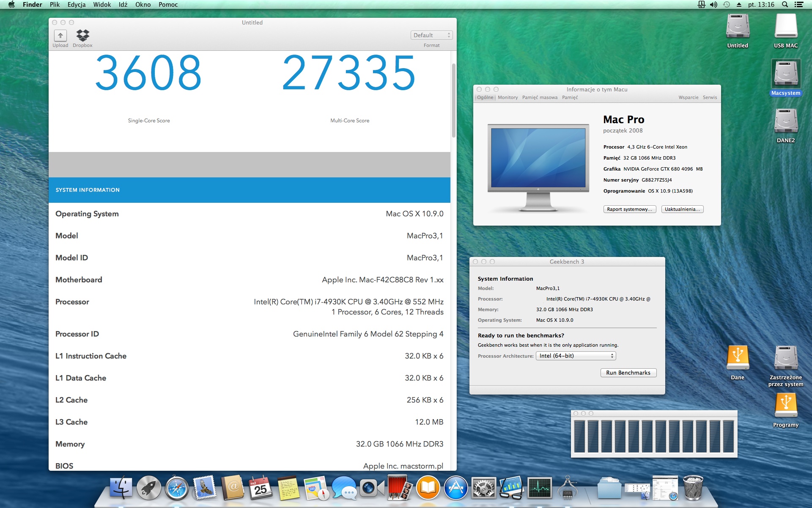Open the App Store from the Dock
Image resolution: width=812 pixels, height=508 pixels.
pos(455,488)
